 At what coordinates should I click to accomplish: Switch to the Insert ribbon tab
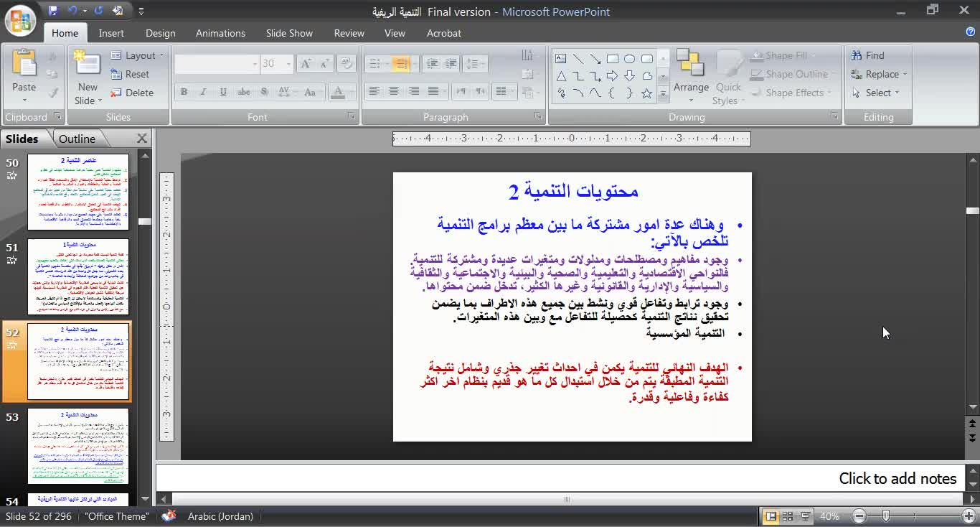[111, 33]
